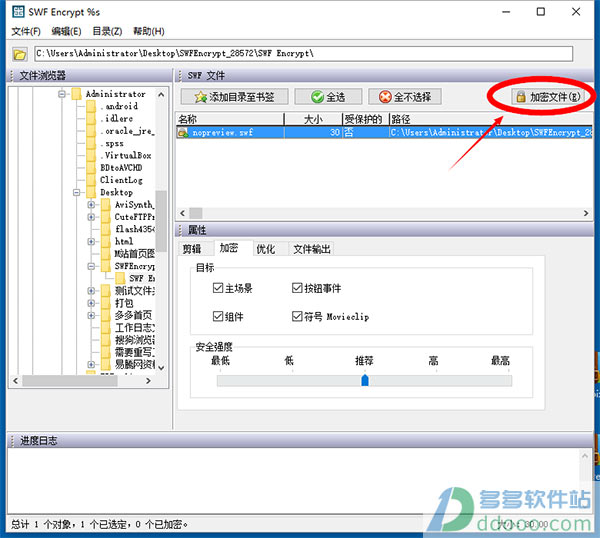This screenshot has width=600, height=538.
Task: Click folder tree vertical scrollbar up arrow
Action: click(x=161, y=94)
